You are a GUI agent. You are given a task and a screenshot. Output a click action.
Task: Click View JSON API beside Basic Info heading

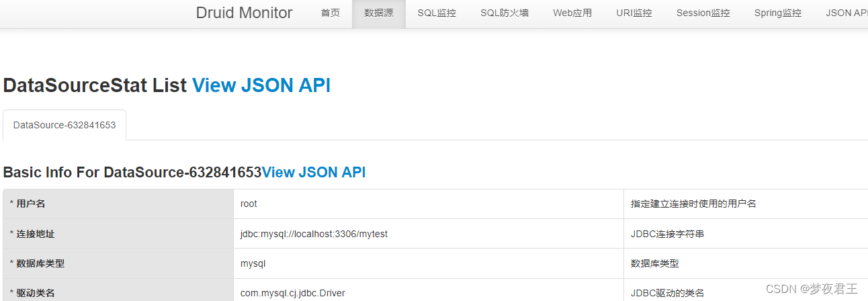[314, 172]
